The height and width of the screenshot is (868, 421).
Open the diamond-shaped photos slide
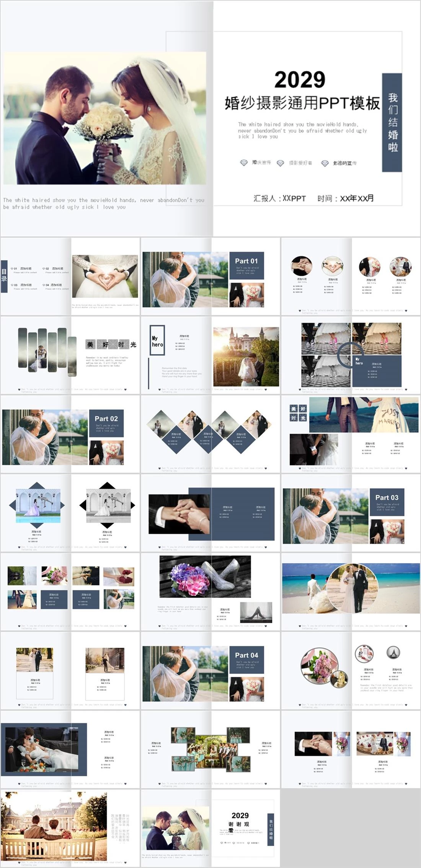click(210, 434)
